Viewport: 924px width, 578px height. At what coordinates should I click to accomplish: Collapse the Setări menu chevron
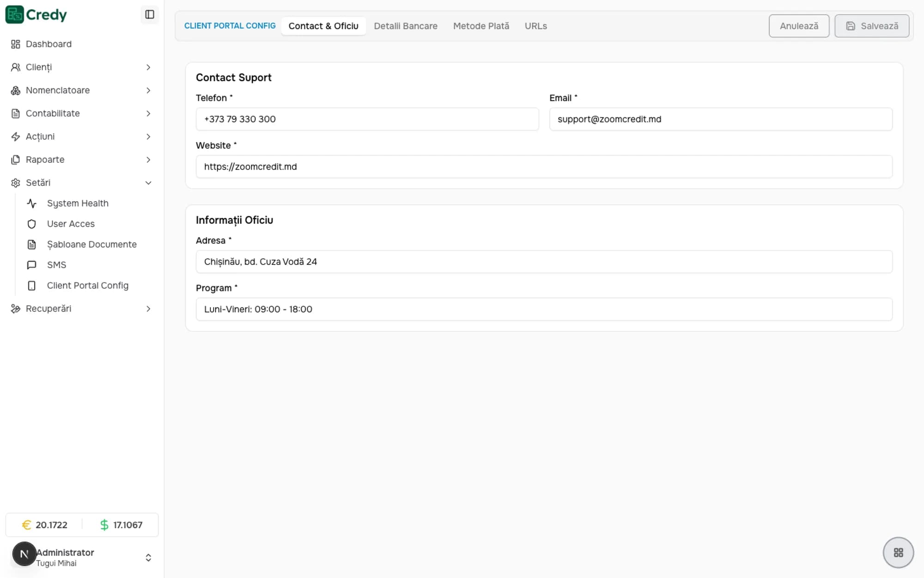point(148,183)
